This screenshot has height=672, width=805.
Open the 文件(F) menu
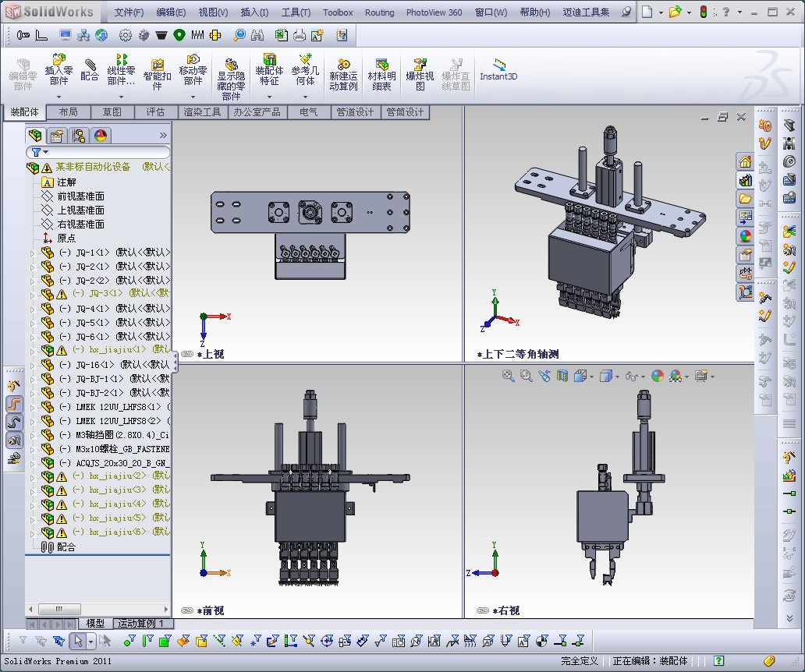coord(129,12)
